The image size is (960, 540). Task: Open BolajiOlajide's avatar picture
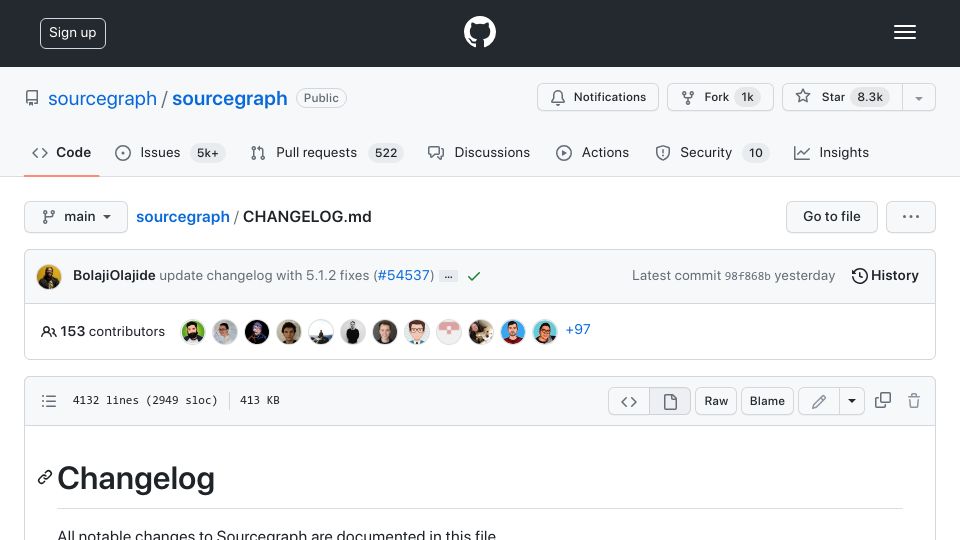tap(49, 276)
